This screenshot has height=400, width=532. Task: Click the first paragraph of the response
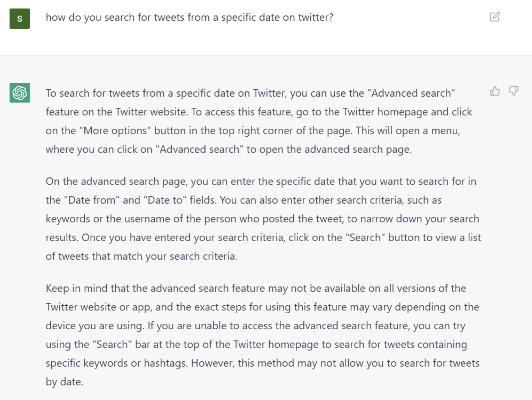255,121
